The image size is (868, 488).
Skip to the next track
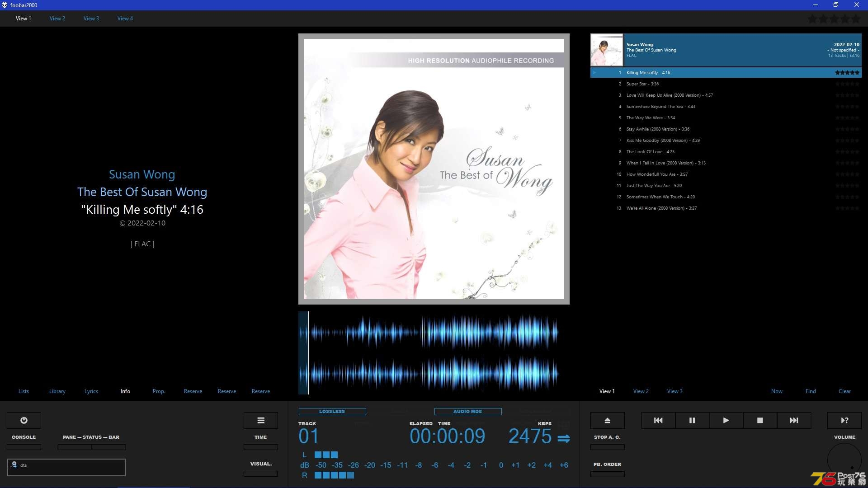click(x=794, y=420)
